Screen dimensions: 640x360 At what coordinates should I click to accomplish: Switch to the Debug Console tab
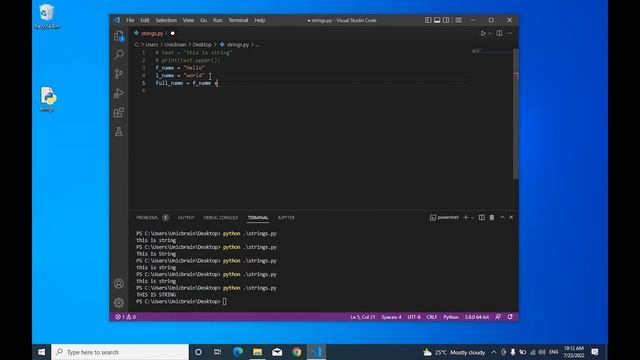pyautogui.click(x=221, y=218)
